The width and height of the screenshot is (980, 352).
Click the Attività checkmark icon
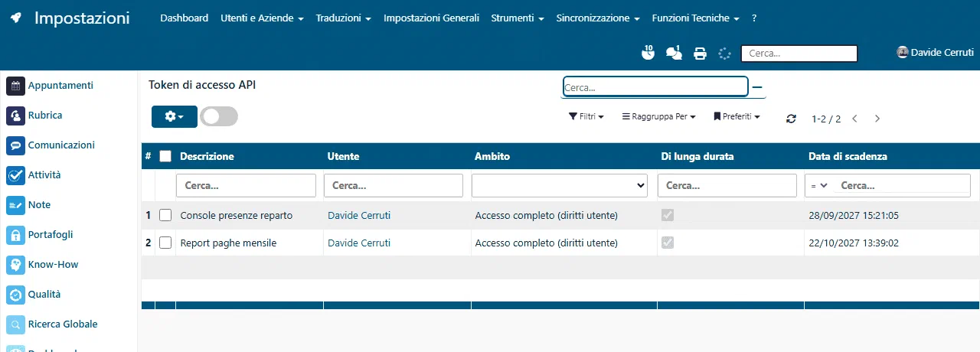(x=15, y=175)
